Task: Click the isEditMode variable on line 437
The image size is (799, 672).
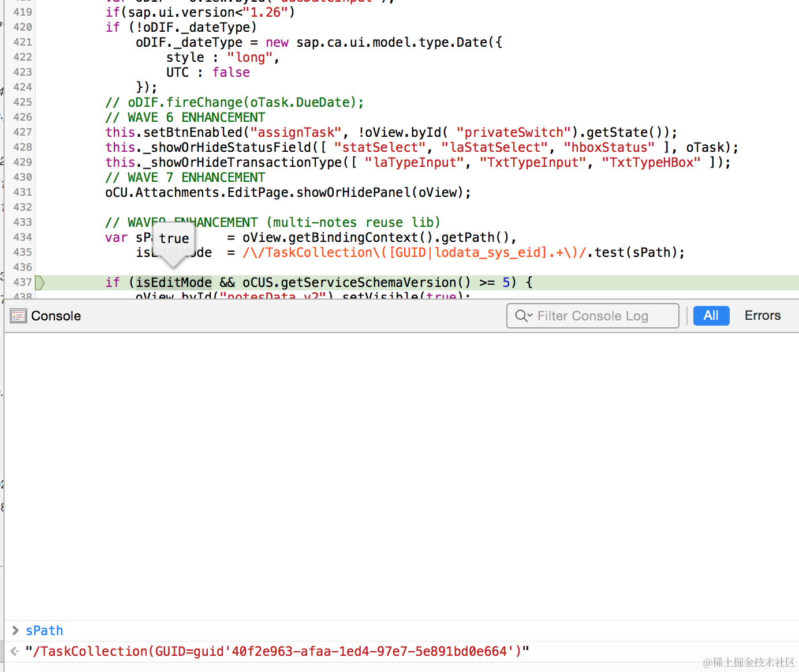Action: point(174,282)
